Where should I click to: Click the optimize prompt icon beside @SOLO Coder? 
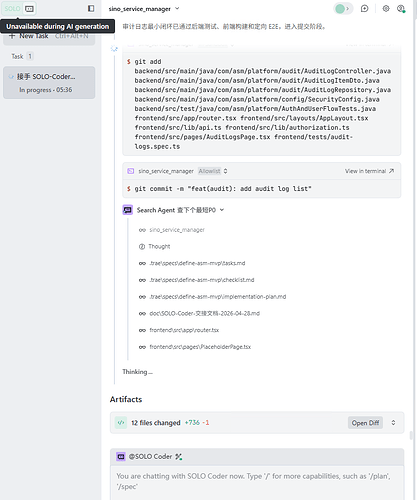(179, 457)
